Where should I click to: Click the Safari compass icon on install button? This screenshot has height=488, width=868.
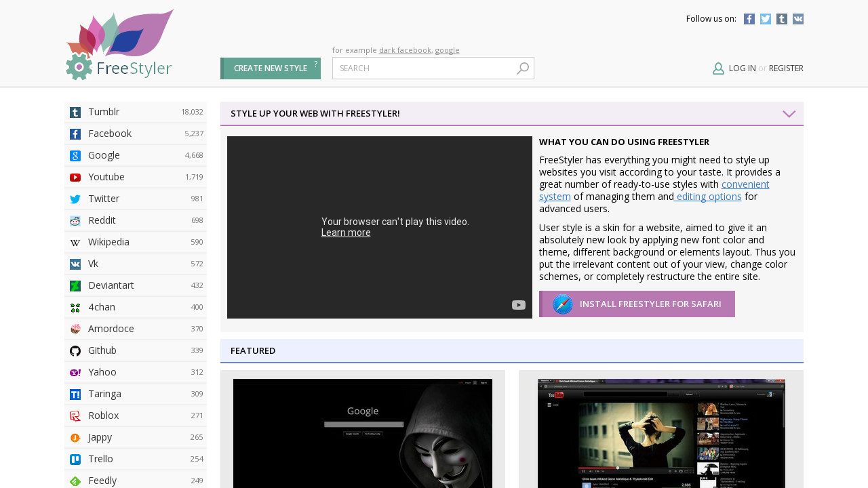563,304
